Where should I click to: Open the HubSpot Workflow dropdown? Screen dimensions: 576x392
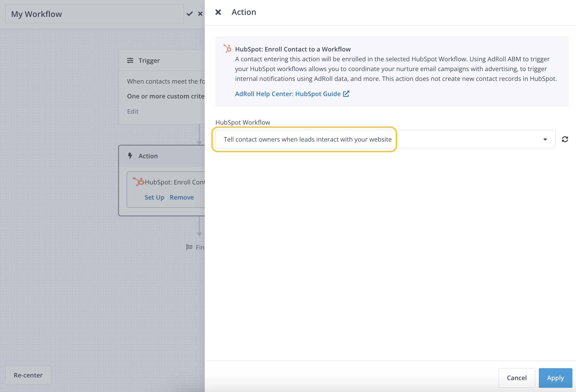click(385, 139)
